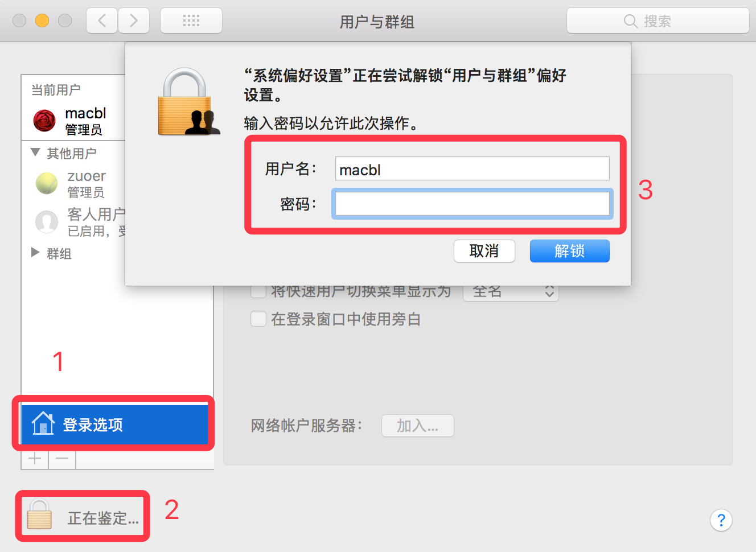The height and width of the screenshot is (552, 756).
Task: Select the macbl user rose avatar
Action: pyautogui.click(x=44, y=121)
